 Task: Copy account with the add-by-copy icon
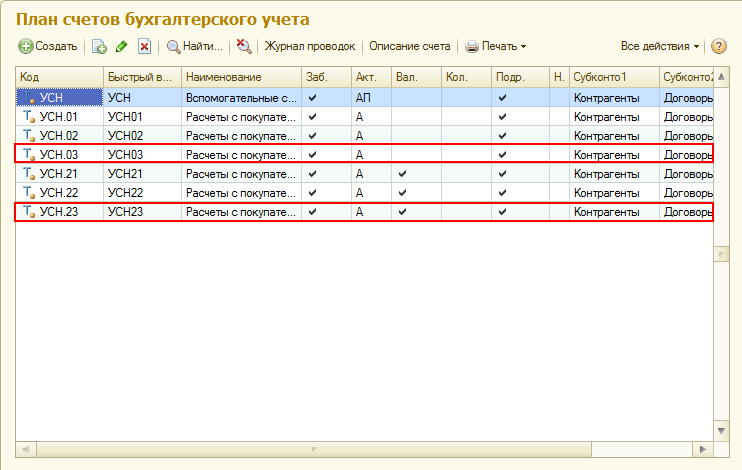pos(99,46)
